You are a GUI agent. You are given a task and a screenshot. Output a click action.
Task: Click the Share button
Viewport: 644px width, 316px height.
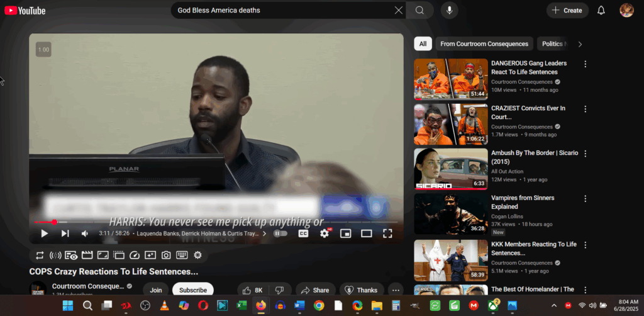point(316,290)
